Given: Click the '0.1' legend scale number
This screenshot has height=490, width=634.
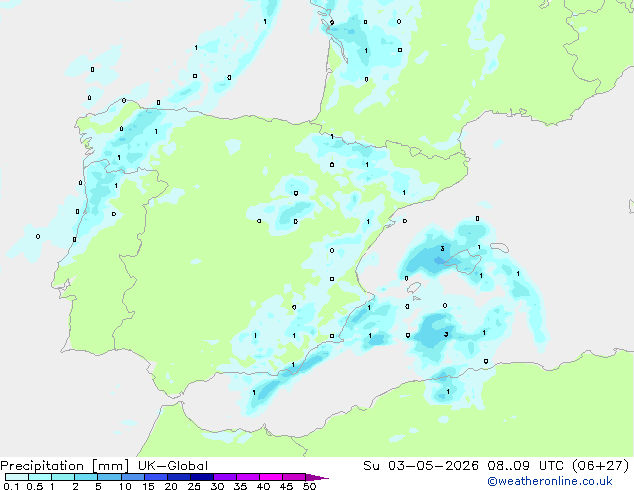Looking at the screenshot, I should [11, 486].
